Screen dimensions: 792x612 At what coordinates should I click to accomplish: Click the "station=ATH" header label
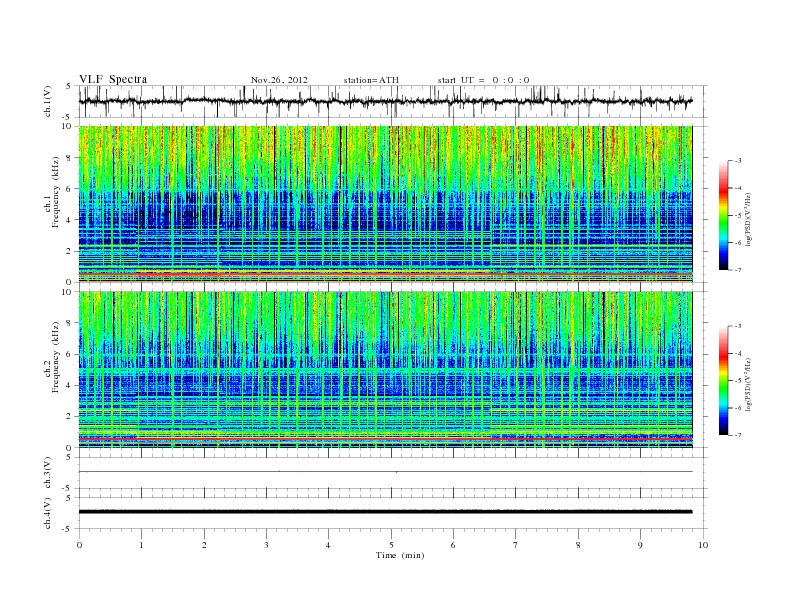point(371,80)
